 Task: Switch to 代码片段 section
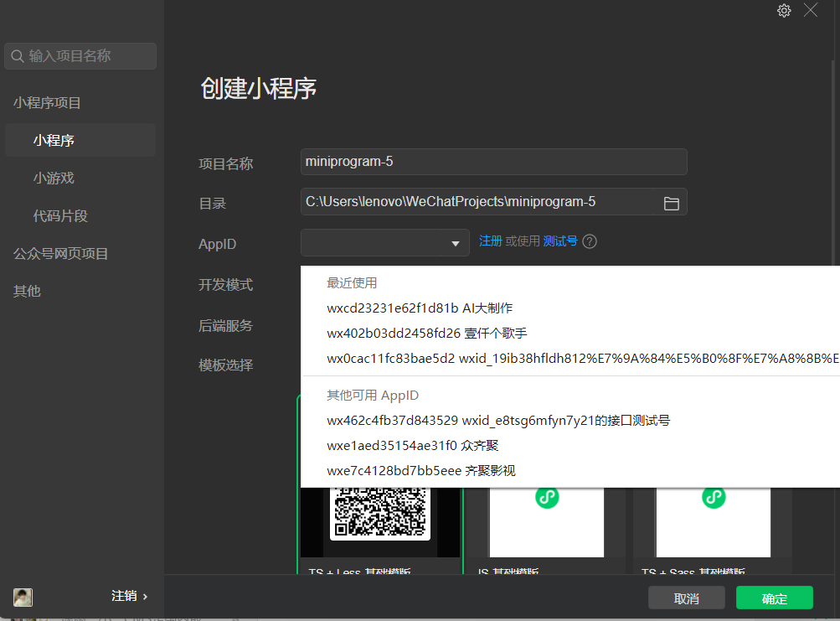tap(60, 215)
